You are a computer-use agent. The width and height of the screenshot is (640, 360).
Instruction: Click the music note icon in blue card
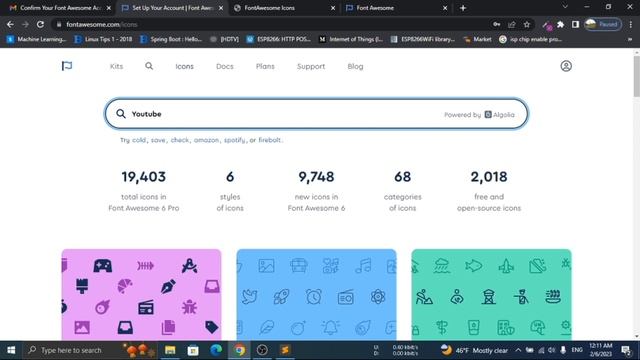363,266
